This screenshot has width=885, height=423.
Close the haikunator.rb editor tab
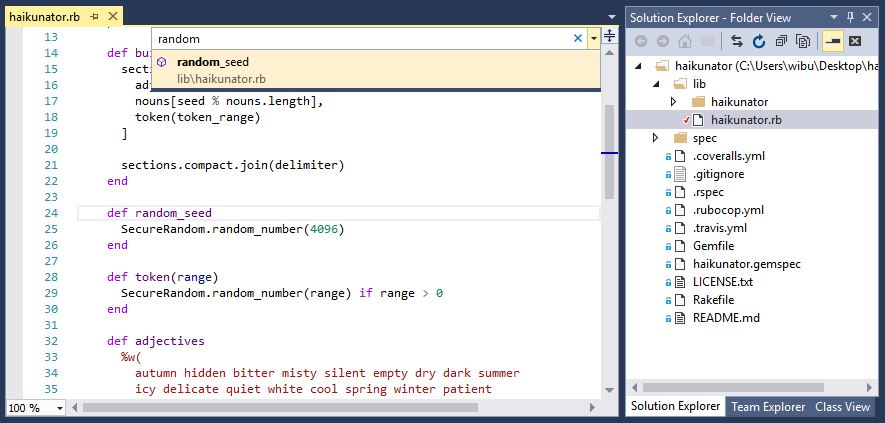click(x=112, y=16)
